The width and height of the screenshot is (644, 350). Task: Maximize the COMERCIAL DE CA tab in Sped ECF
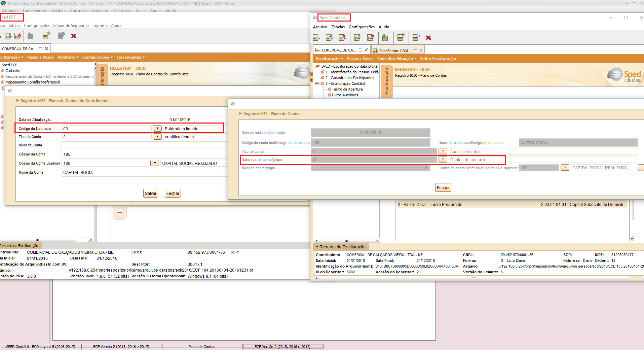(x=41, y=48)
